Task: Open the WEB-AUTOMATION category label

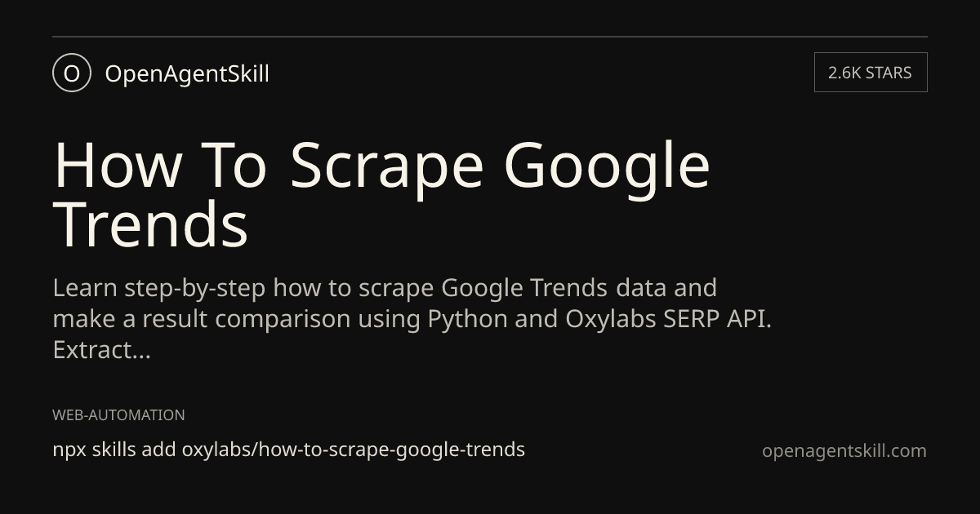Action: coord(118,414)
